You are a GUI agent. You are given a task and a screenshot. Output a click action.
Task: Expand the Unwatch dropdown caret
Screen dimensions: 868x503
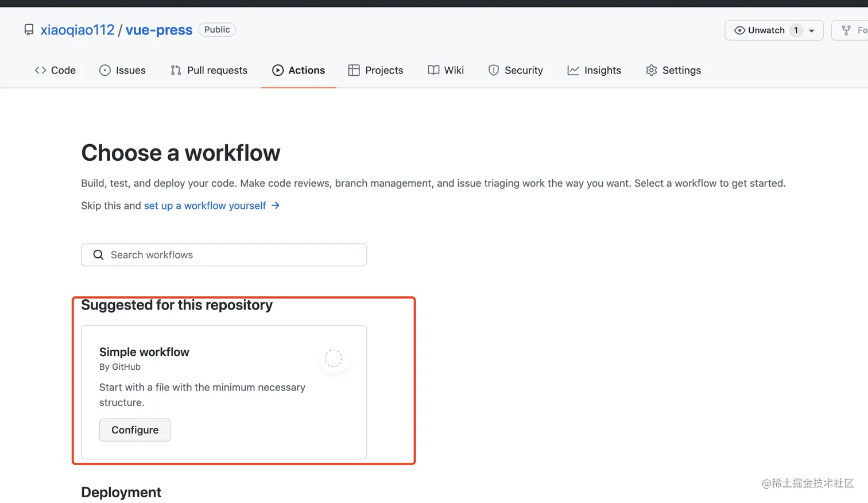(x=812, y=31)
